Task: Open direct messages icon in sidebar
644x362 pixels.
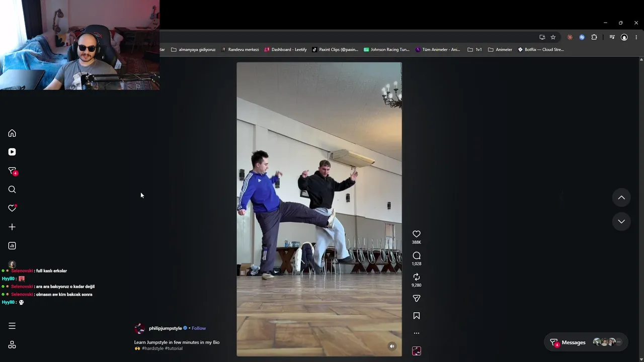Action: tap(12, 171)
